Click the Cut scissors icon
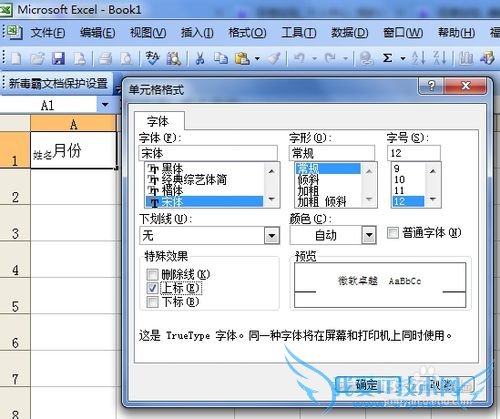Screen dimensions: 500x419 tap(200, 59)
